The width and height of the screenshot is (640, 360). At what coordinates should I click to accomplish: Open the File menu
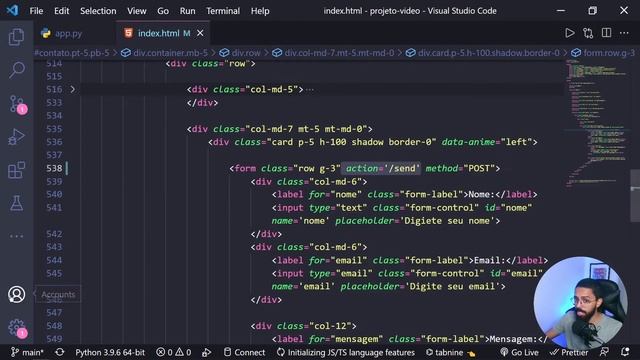click(36, 11)
